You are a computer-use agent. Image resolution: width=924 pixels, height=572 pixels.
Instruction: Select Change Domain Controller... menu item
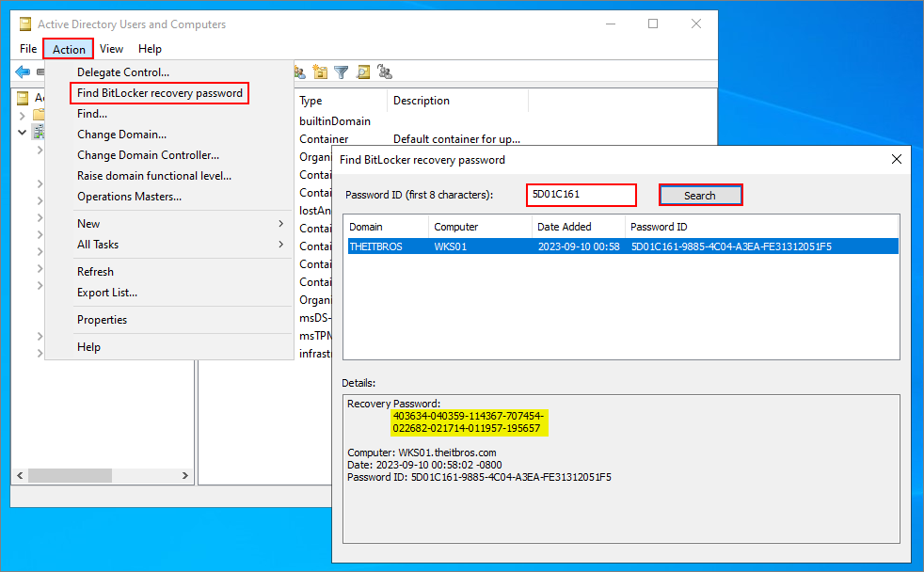click(148, 155)
